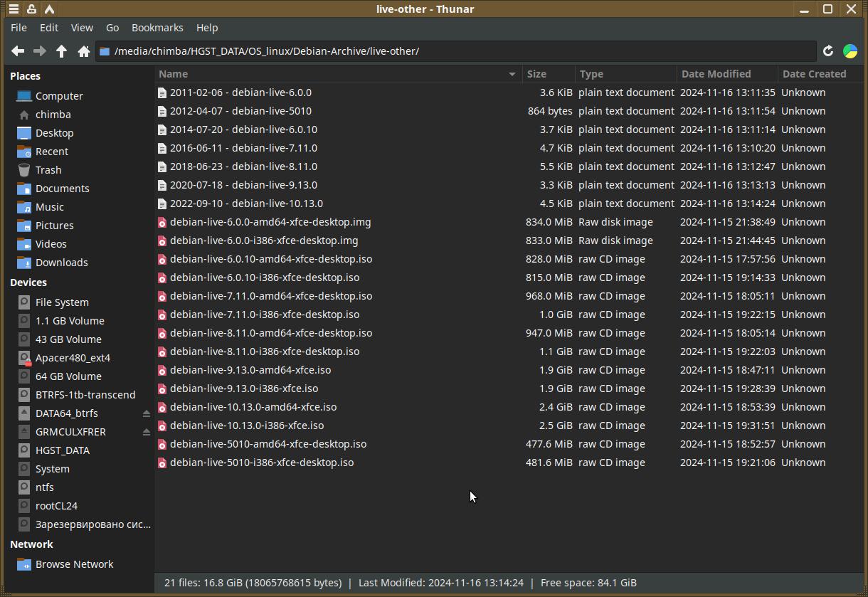The height and width of the screenshot is (597, 868).
Task: Sort by Date Created column header
Action: click(820, 74)
